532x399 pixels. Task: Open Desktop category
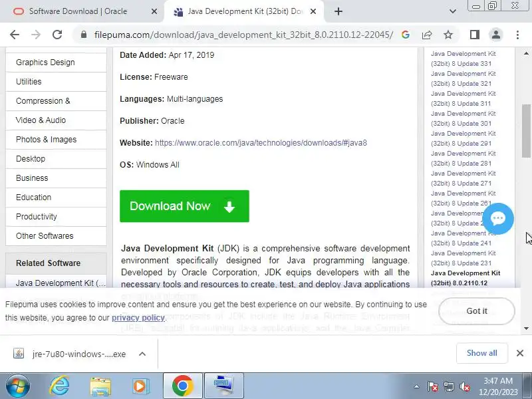56,159
